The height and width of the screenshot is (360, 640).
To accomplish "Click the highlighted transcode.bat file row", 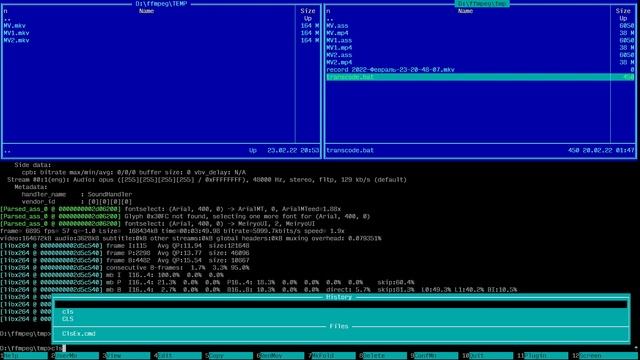I will (x=480, y=77).
